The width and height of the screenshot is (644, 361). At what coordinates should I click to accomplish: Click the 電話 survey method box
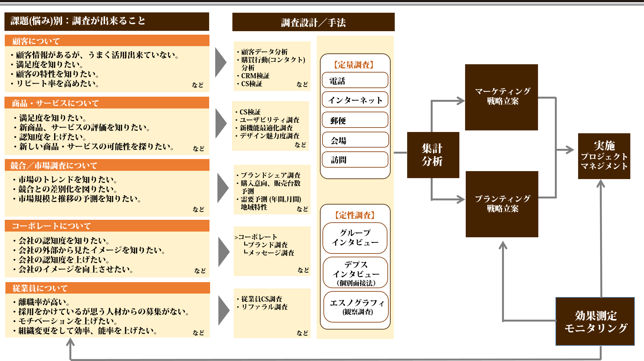click(355, 80)
